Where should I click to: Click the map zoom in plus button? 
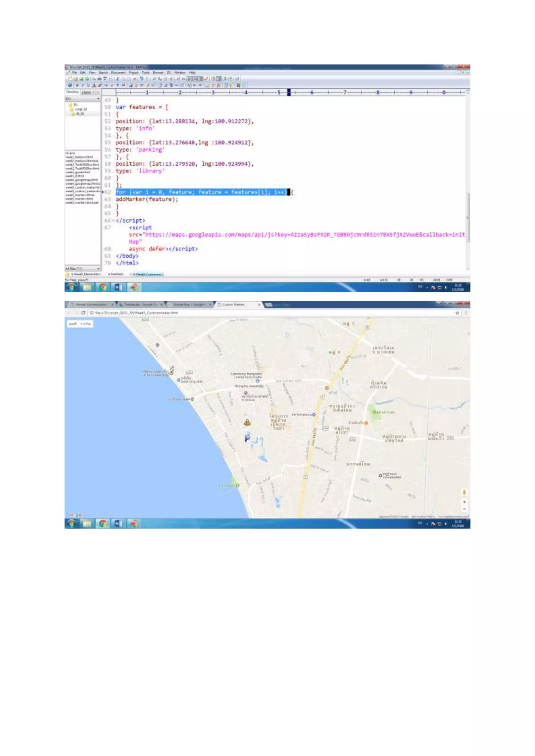tap(464, 502)
